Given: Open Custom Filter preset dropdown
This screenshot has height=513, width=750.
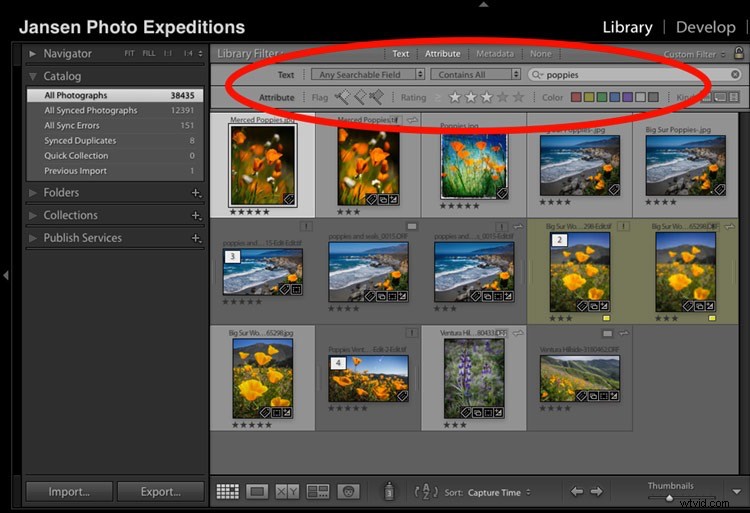Looking at the screenshot, I should coord(695,54).
